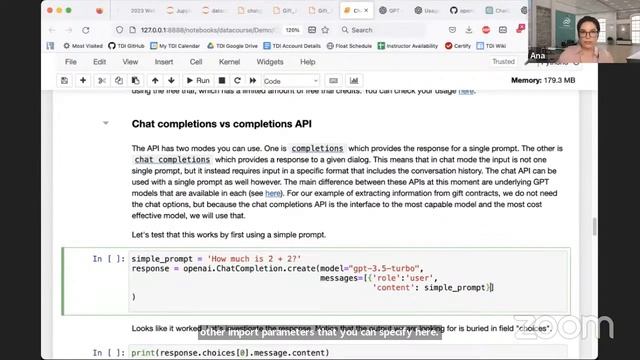Switch to the 2023 browser tab
This screenshot has height=360, width=640.
[x=141, y=11]
